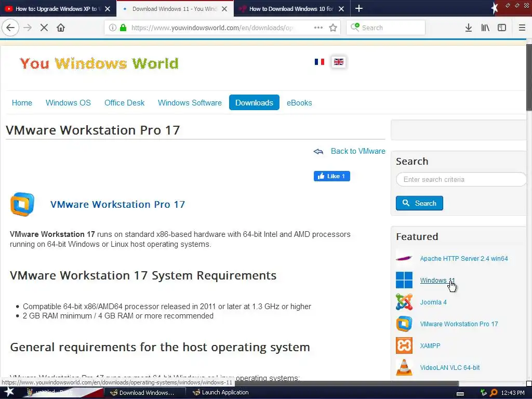Open the VMware Workstation Pro 17 article title link

click(118, 204)
